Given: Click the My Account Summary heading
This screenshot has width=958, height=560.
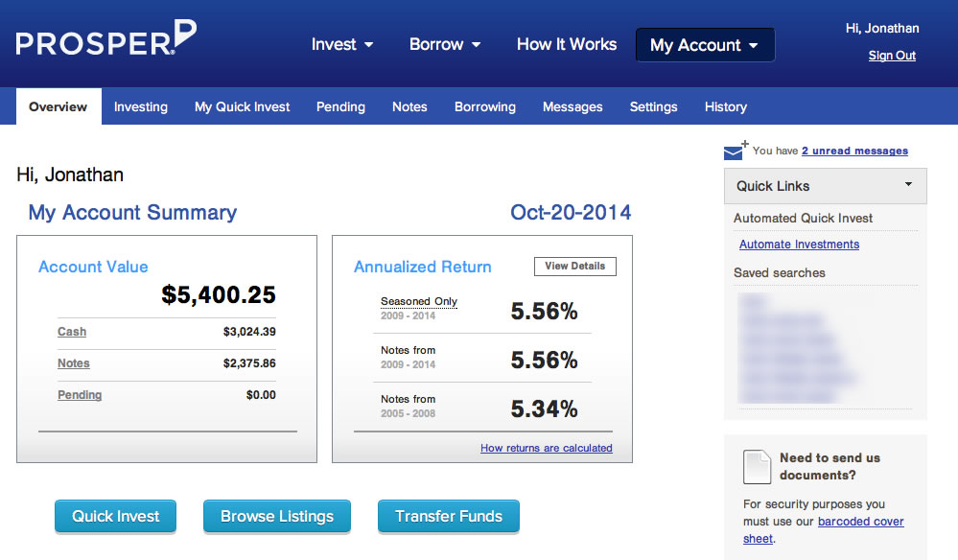Looking at the screenshot, I should point(132,213).
